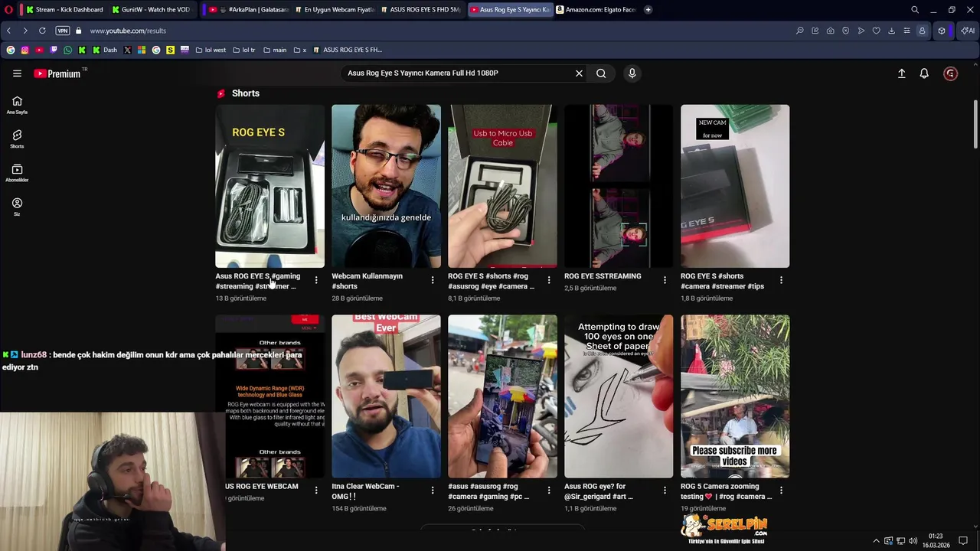The image size is (980, 551).
Task: Expand the main bookmarks folder
Action: 275,50
